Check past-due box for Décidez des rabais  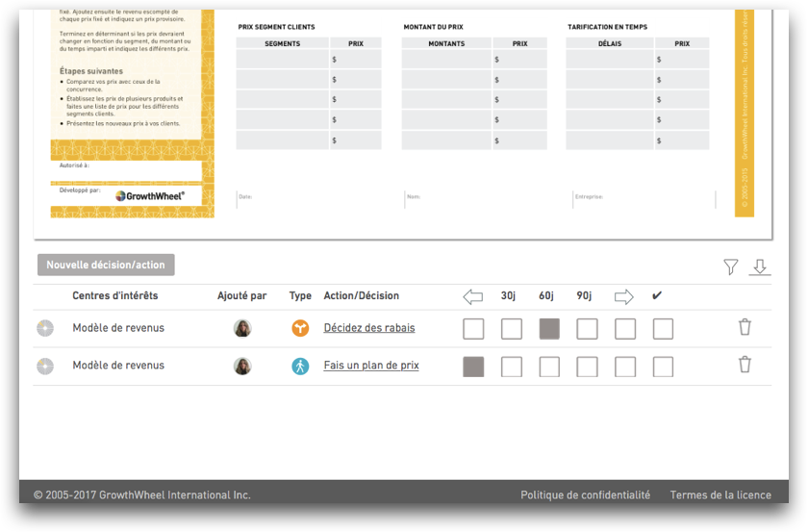[473, 329]
